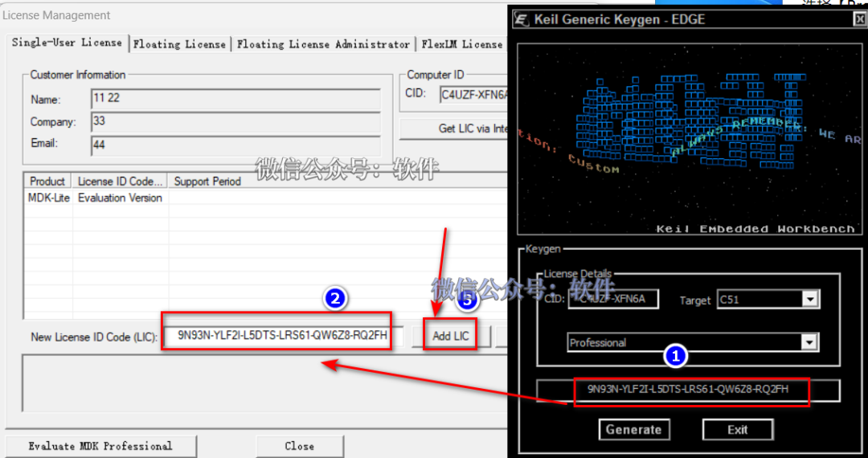Click the Company field containing 33
868x458 pixels.
point(235,121)
